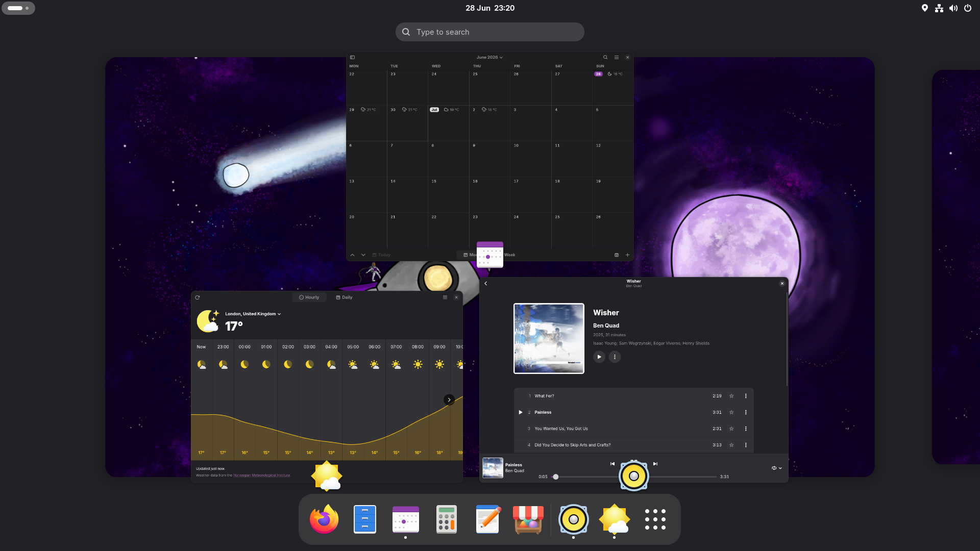980x551 pixels.
Task: Click the playback progress slider knob
Action: 556,477
